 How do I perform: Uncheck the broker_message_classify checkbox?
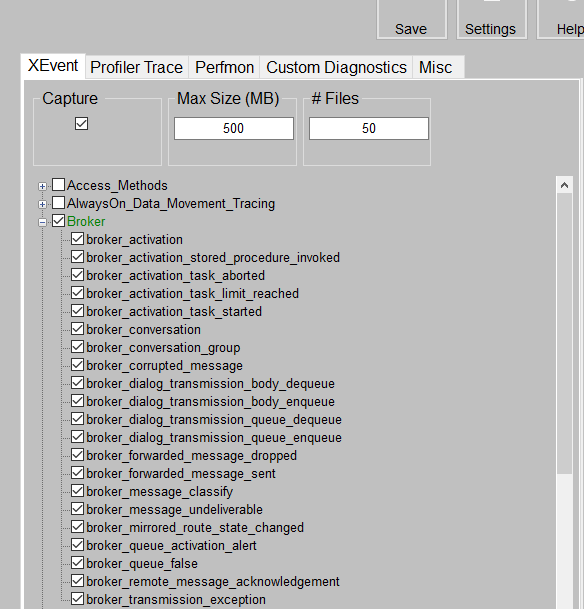pos(78,491)
